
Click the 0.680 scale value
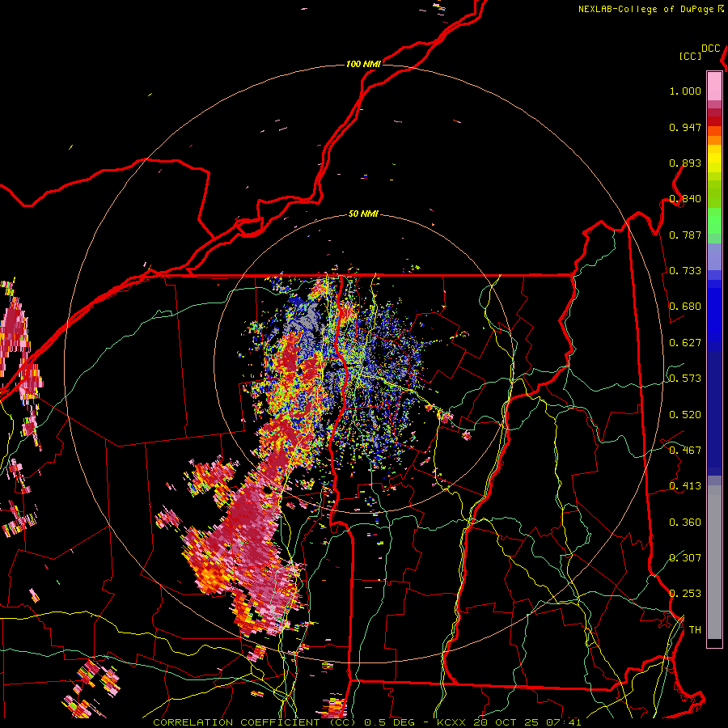(685, 307)
